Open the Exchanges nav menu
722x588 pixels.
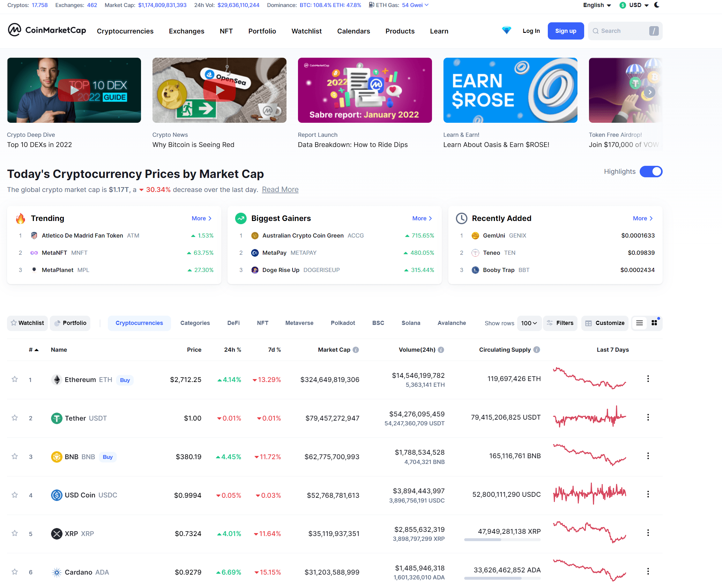(x=186, y=31)
